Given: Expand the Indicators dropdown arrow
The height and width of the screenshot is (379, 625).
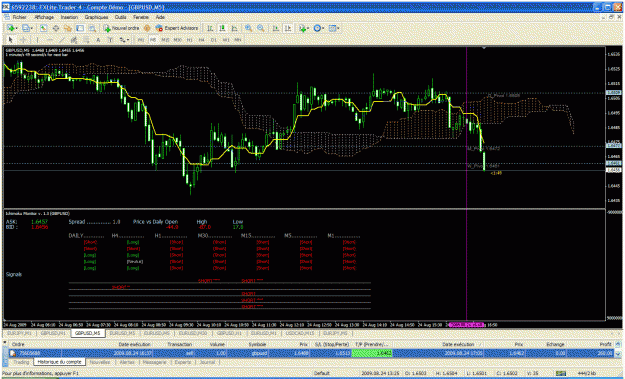Looking at the screenshot, I should coord(309,28).
